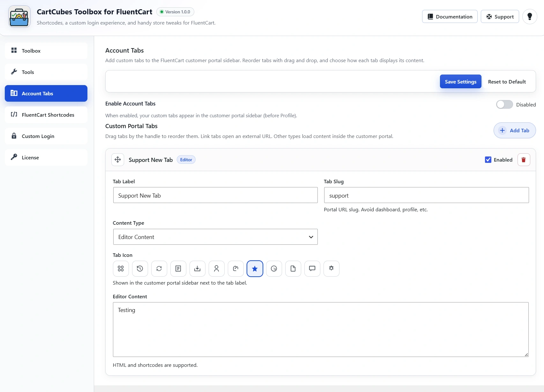Open the License sidebar item
Image resolution: width=544 pixels, height=392 pixels.
46,157
